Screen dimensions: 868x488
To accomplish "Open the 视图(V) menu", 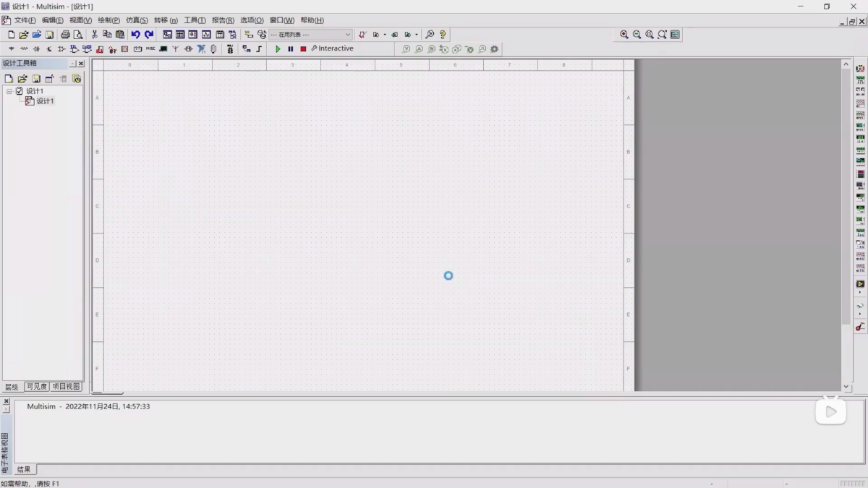I will tap(80, 20).
